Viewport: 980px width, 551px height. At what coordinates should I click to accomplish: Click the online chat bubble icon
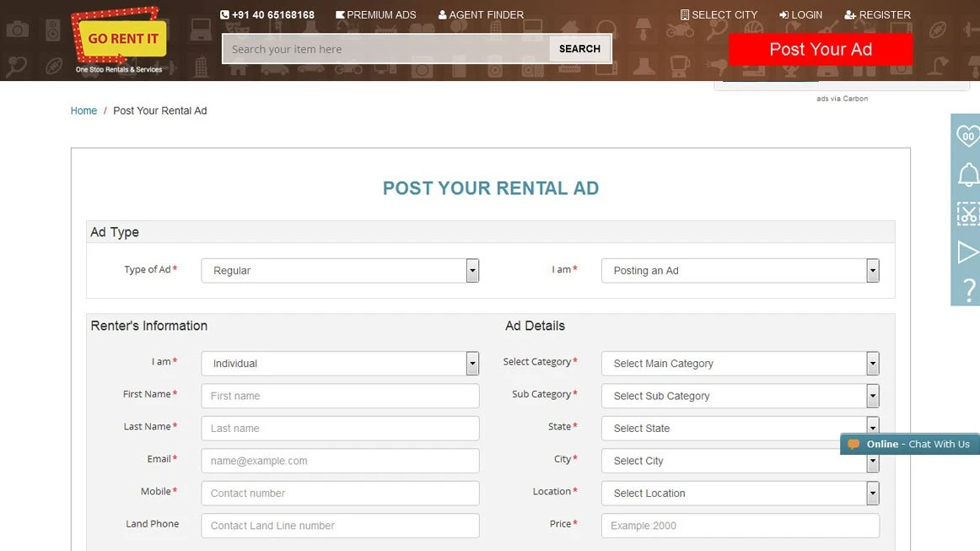coord(853,444)
